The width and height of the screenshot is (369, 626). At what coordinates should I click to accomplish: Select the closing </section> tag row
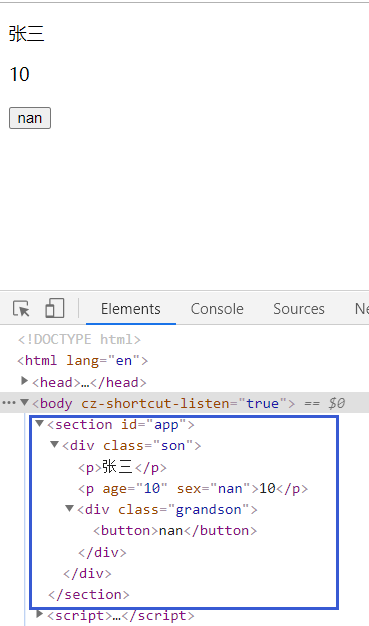(x=89, y=595)
